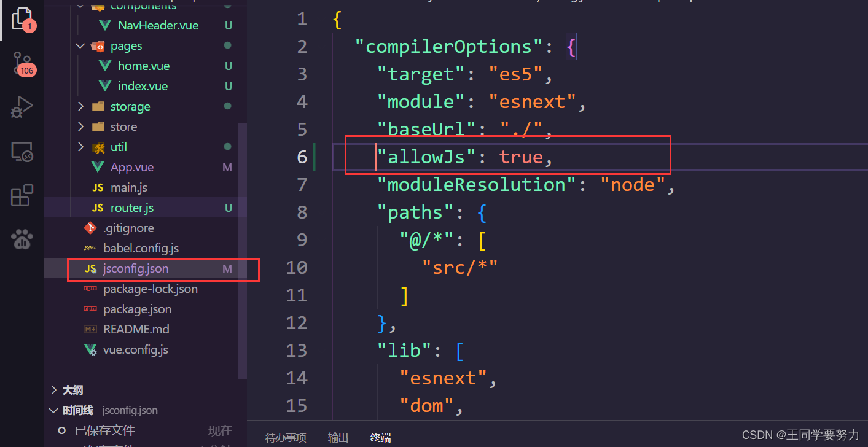
Task: Click the Vue icon of home.vue
Action: point(105,66)
